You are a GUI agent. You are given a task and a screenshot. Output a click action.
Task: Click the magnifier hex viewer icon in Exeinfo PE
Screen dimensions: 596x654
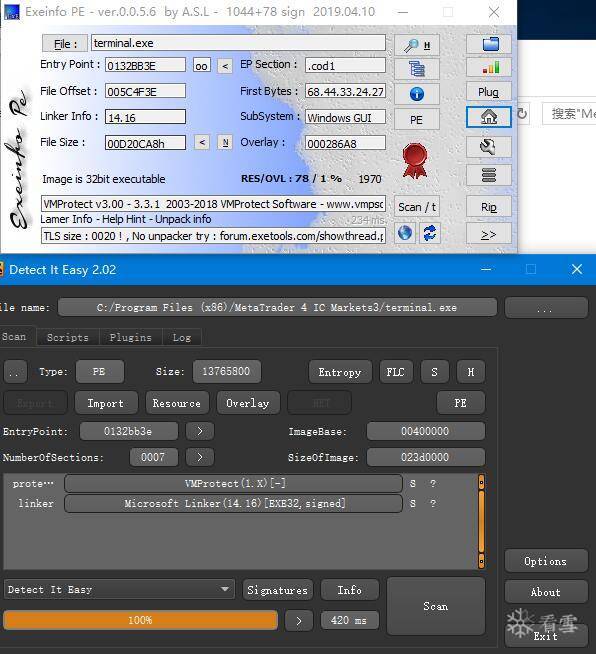point(416,45)
